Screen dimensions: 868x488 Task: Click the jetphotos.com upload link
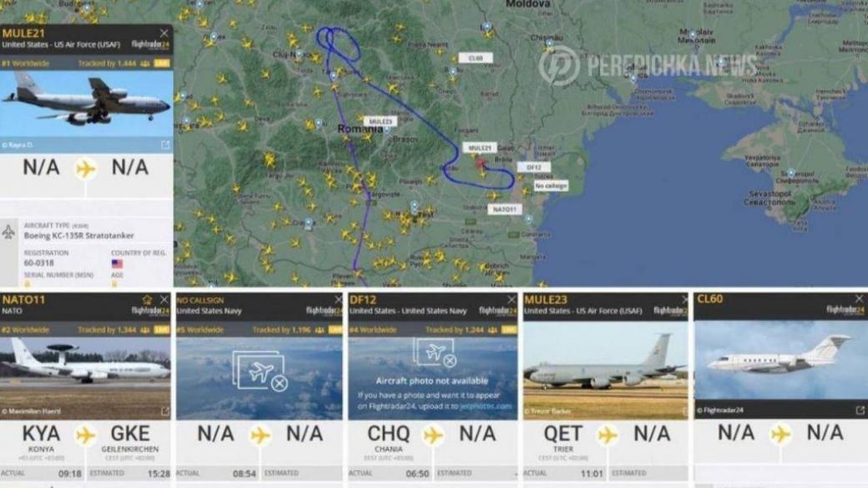tap(486, 406)
